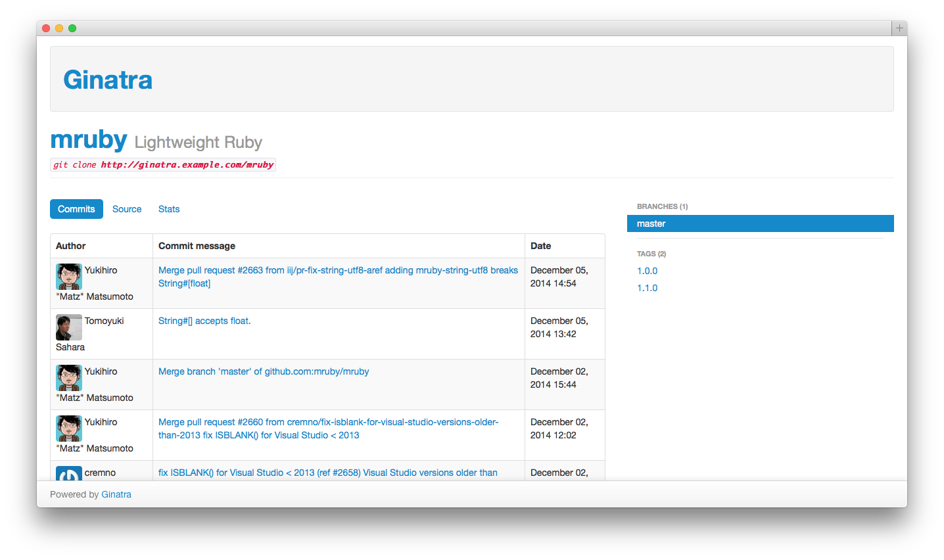Click Matz avatar in the #2660 commit row
Viewport: 944px width, 560px height.
(x=69, y=429)
